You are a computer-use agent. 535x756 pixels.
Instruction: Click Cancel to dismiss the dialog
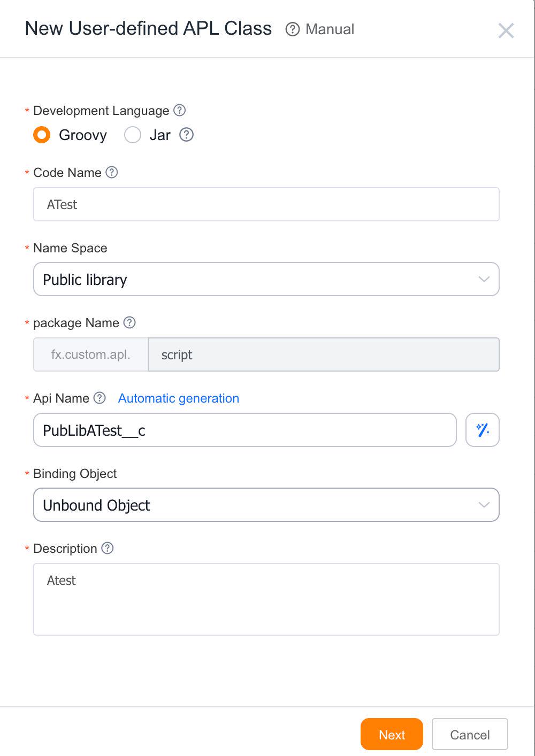point(469,734)
